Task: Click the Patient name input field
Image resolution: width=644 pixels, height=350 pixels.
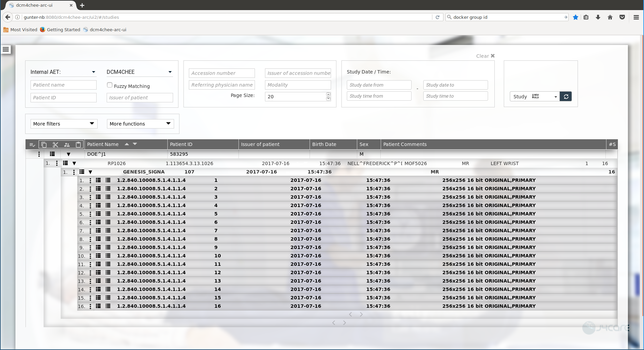Action: 63,85
